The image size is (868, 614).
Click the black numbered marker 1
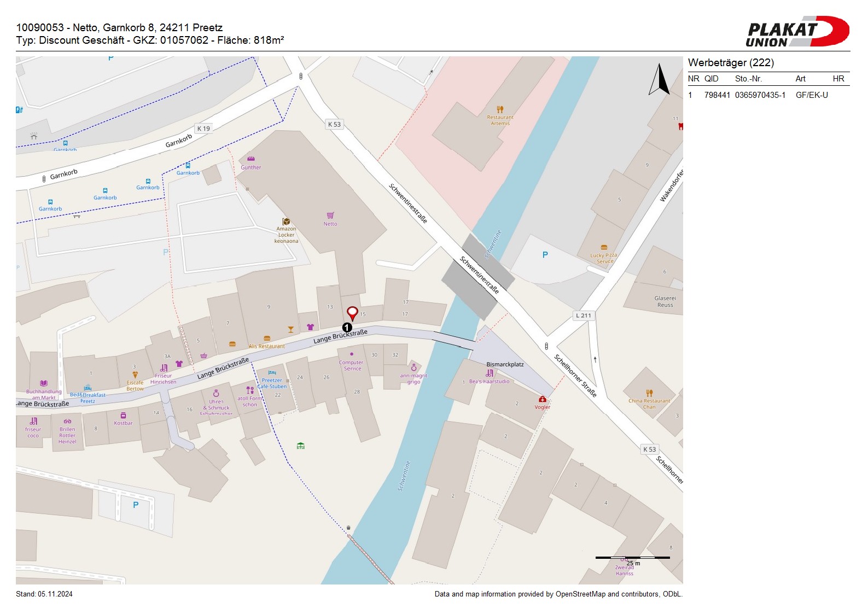347,328
